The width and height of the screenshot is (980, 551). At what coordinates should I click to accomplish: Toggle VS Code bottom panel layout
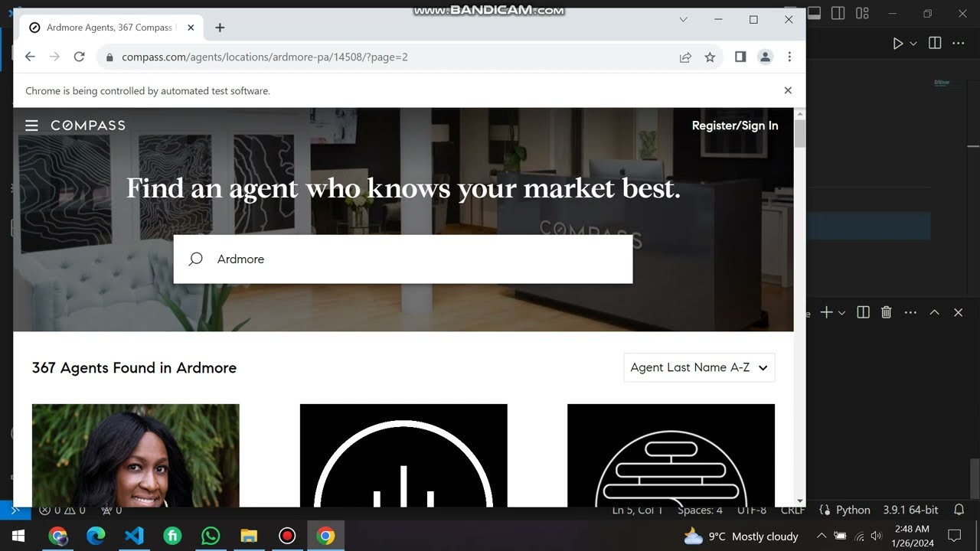click(x=815, y=13)
